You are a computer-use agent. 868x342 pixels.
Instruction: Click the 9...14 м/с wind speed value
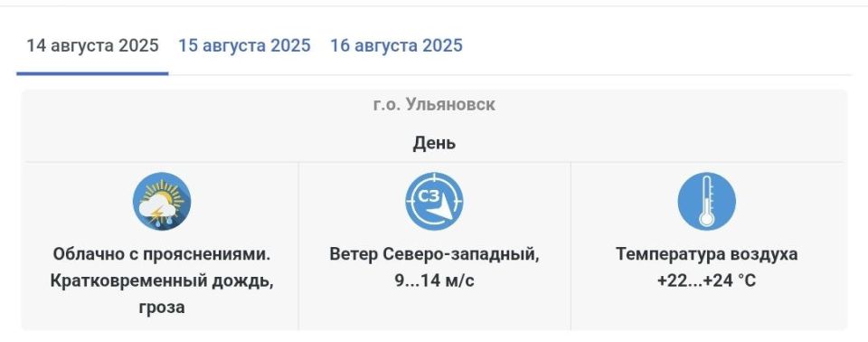(x=434, y=281)
